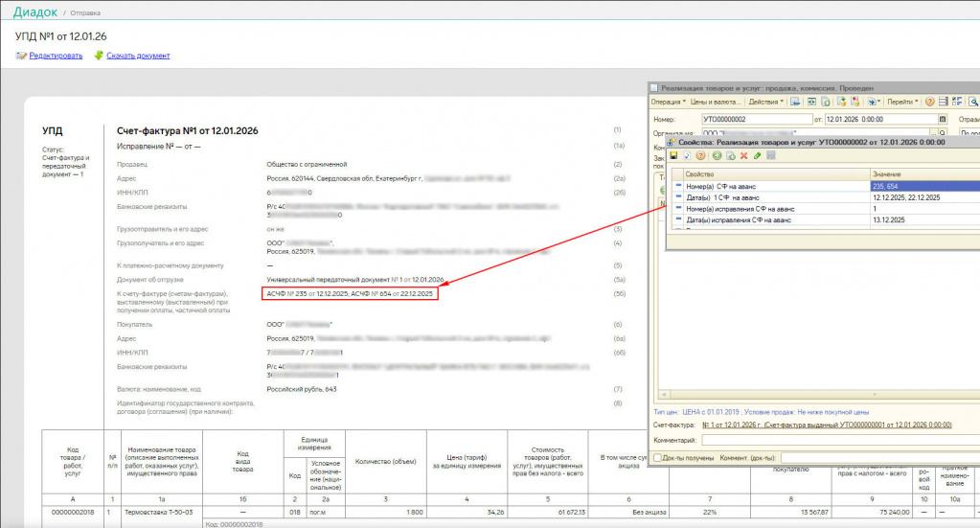The image size is (980, 528).
Task: Click the save icon in Свойства toolbar
Action: [673, 155]
